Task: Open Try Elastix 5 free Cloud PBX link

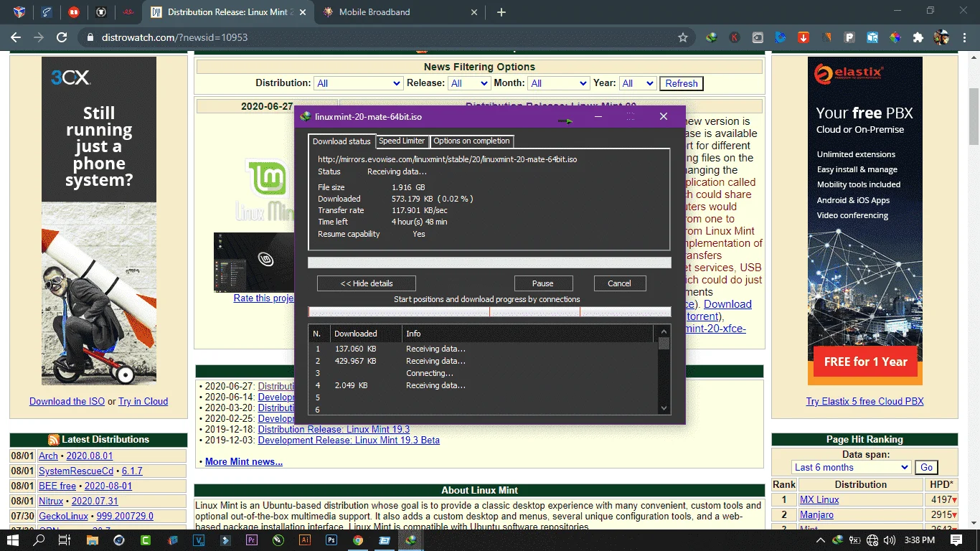Action: tap(864, 401)
